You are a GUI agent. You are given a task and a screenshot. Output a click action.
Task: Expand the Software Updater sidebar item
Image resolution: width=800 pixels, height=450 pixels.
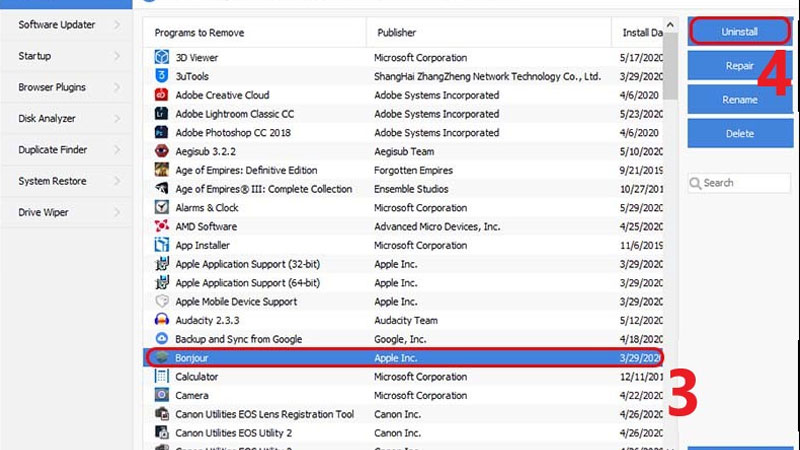(x=117, y=24)
